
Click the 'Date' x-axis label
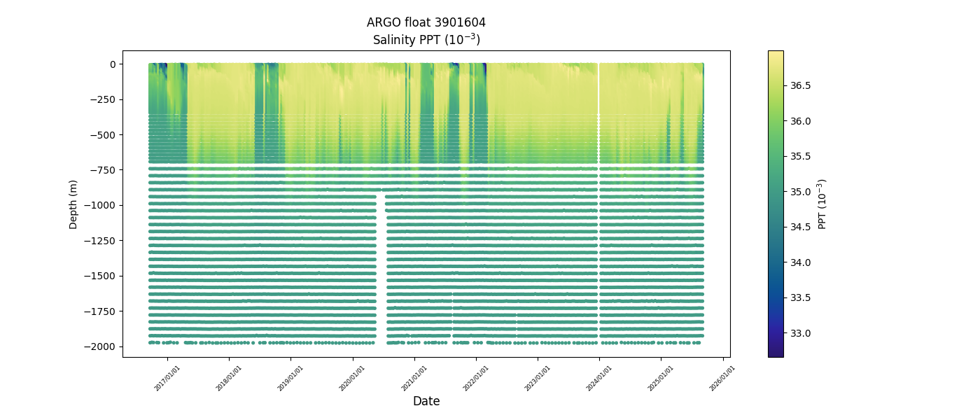point(426,401)
